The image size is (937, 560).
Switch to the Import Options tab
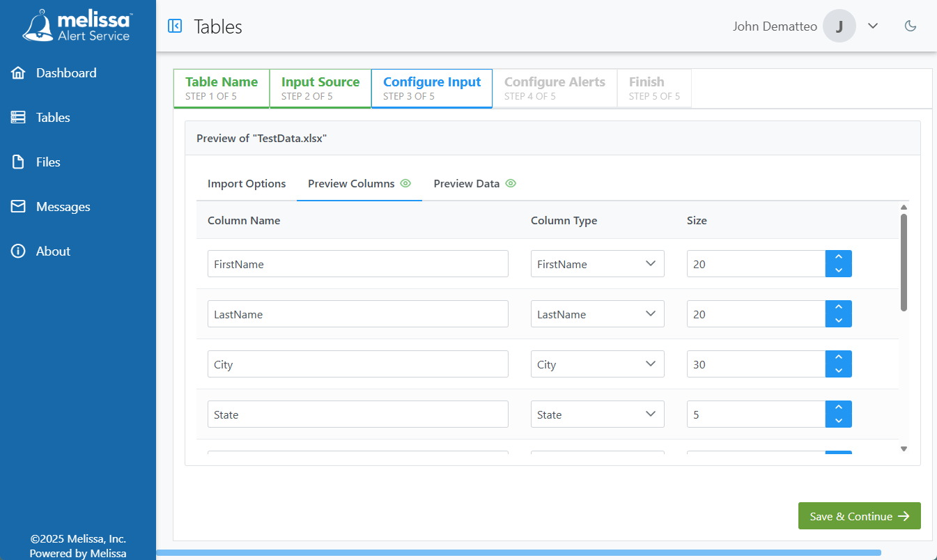[x=247, y=183]
